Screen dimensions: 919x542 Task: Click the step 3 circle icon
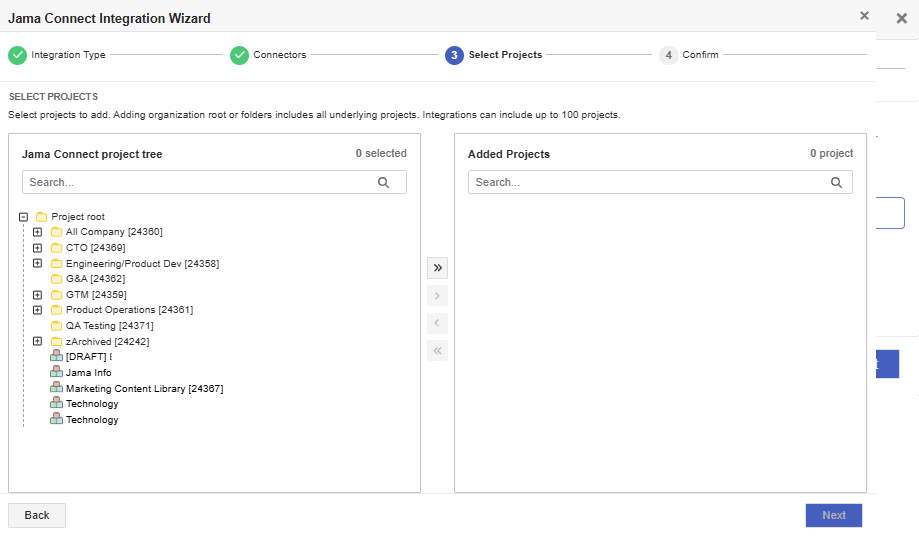454,55
